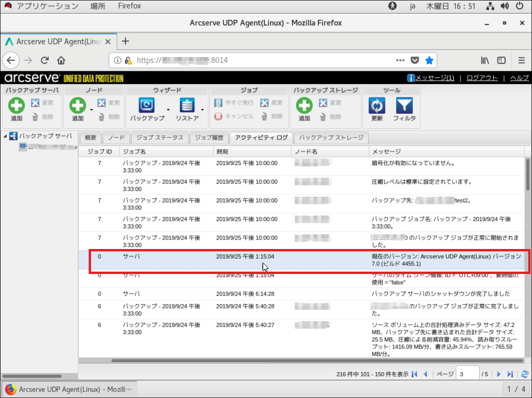532x398 pixels.
Task: Collapse the Backup Server tree node
Action: pos(5,136)
